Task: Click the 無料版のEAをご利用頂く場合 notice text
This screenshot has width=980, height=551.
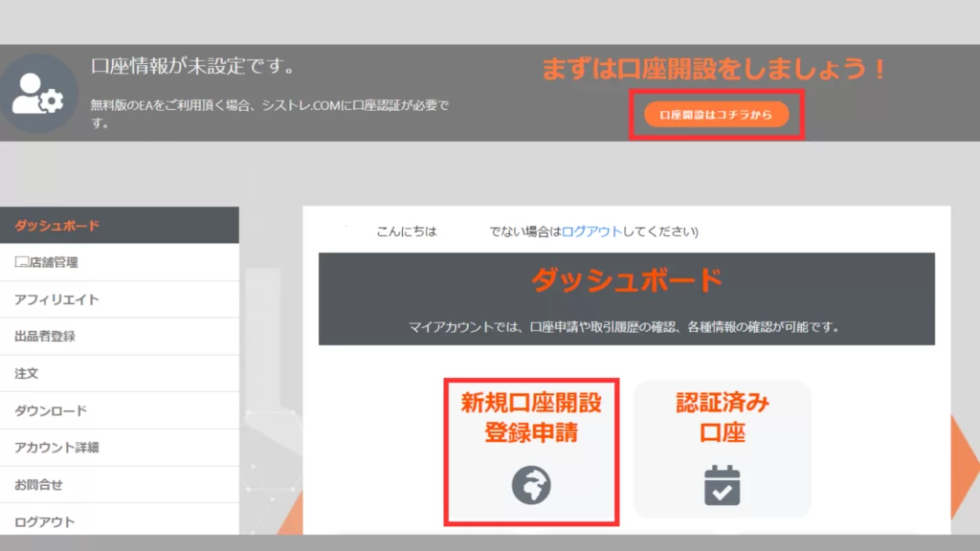Action: point(270,114)
